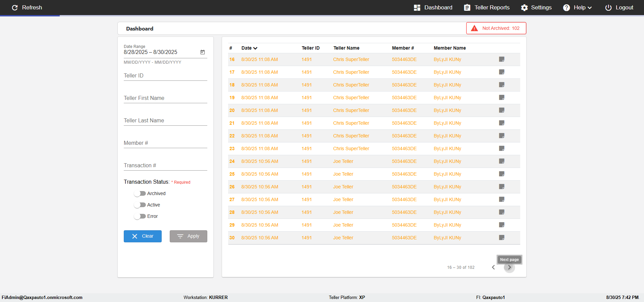This screenshot has width=644, height=302.
Task: Open Teller Reports menu item
Action: (487, 7)
